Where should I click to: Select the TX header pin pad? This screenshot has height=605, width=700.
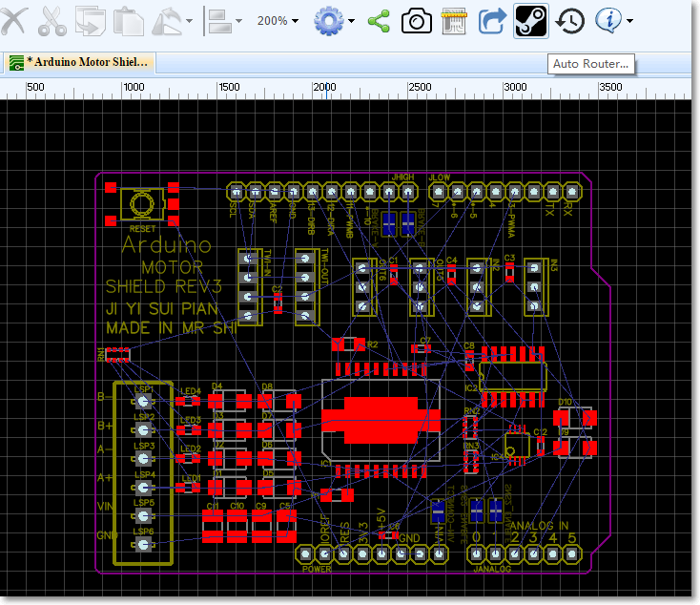[553, 192]
